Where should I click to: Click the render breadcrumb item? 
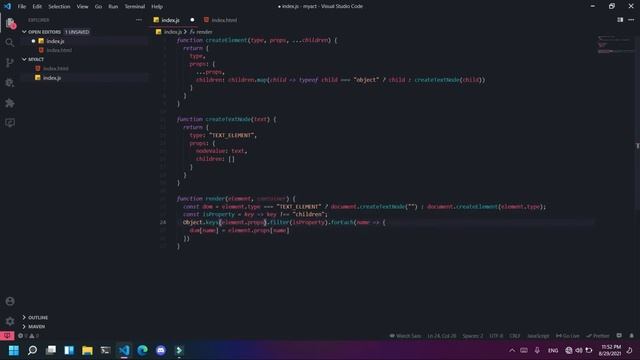point(201,31)
